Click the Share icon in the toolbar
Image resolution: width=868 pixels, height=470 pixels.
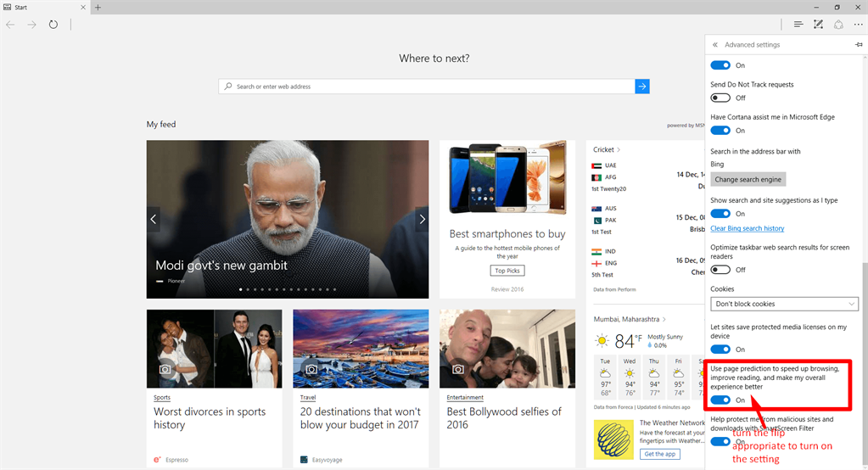tap(838, 25)
